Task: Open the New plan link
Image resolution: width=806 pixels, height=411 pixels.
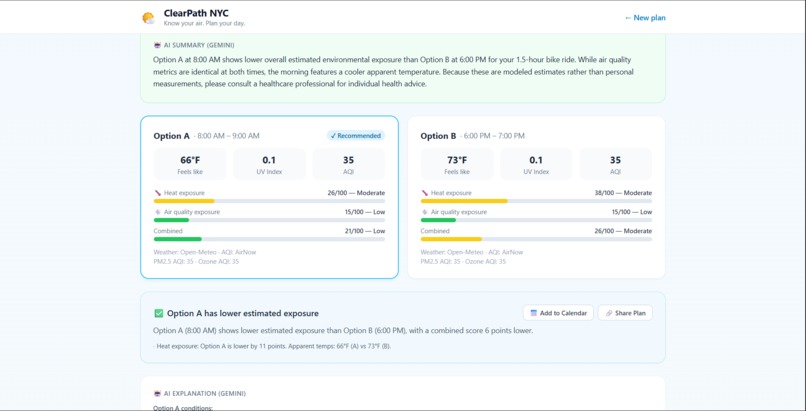Action: [x=645, y=17]
